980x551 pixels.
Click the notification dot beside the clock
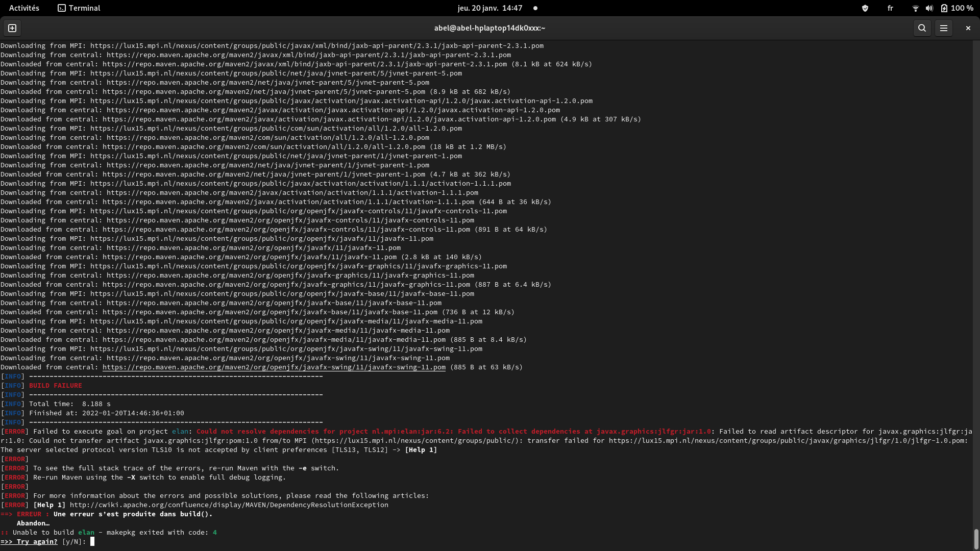[535, 8]
